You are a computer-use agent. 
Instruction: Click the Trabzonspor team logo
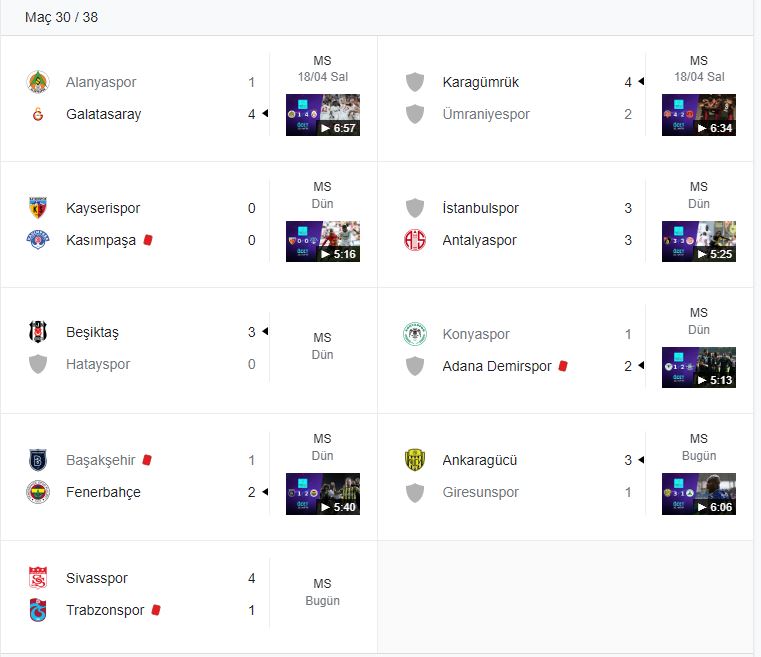click(x=38, y=610)
